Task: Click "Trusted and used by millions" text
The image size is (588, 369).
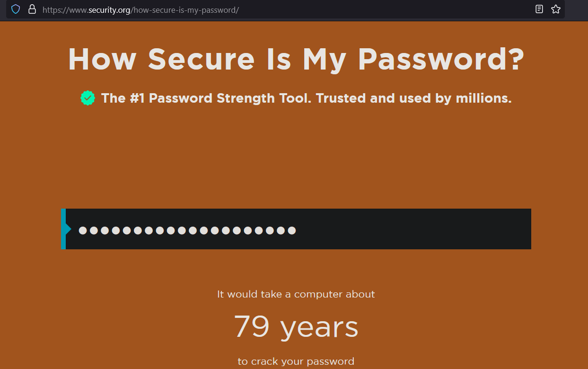Action: 414,98
